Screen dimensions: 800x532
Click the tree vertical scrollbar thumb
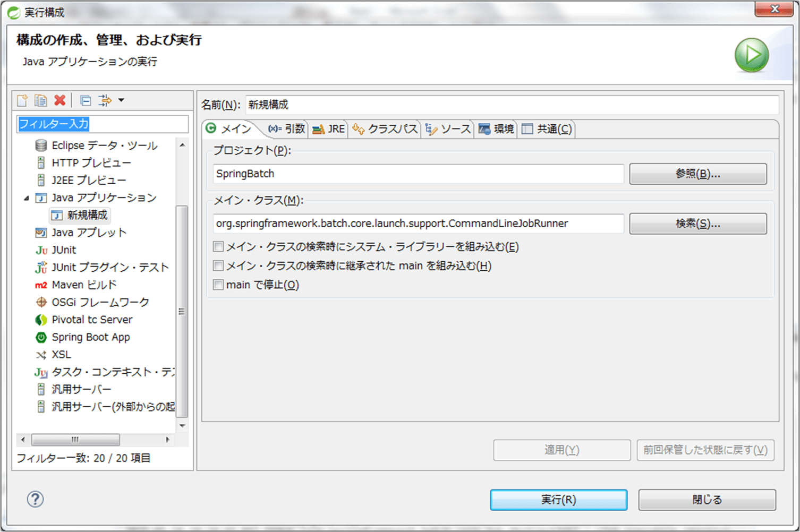click(x=182, y=311)
